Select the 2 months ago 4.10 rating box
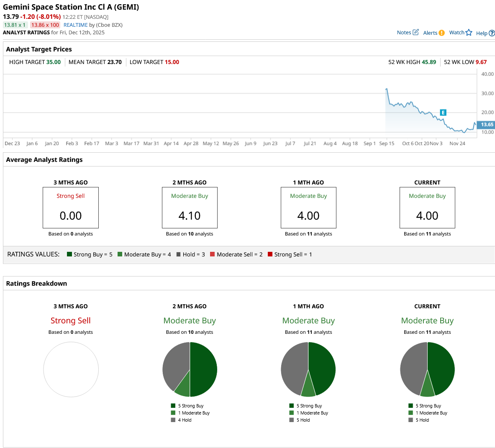The image size is (495, 448). click(190, 207)
